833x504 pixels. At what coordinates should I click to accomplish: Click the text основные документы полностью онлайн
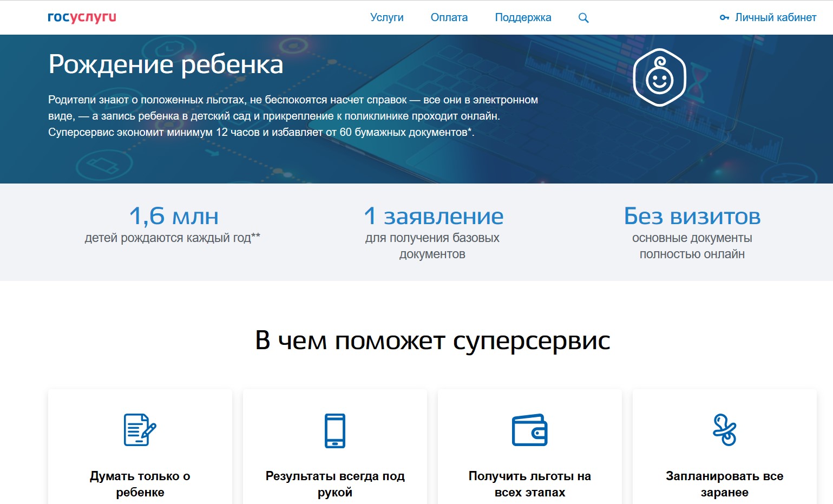692,246
